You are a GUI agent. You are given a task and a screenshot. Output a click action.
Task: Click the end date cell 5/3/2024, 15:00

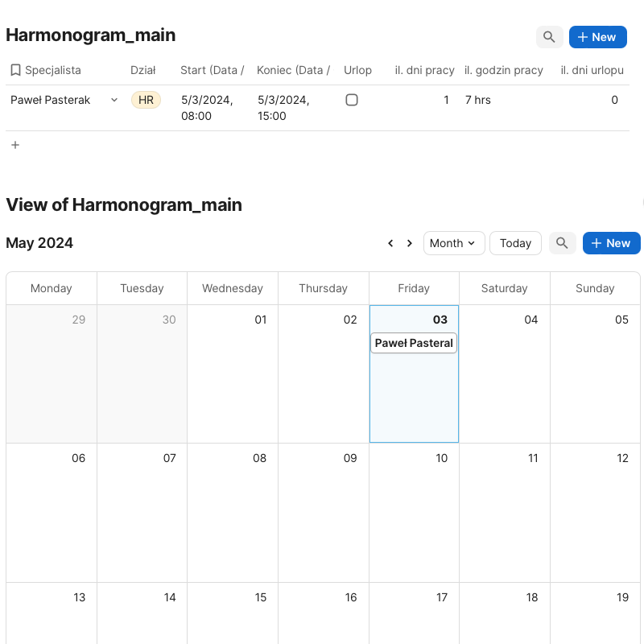(284, 108)
